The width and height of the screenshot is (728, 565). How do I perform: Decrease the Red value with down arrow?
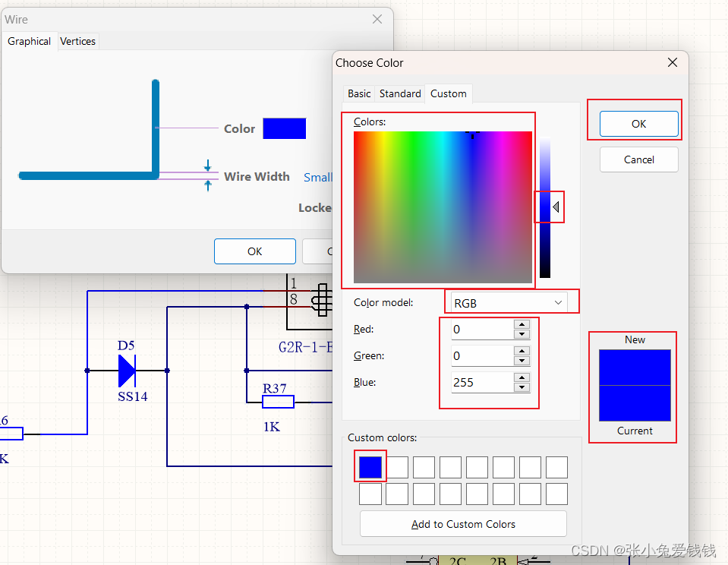[x=522, y=335]
